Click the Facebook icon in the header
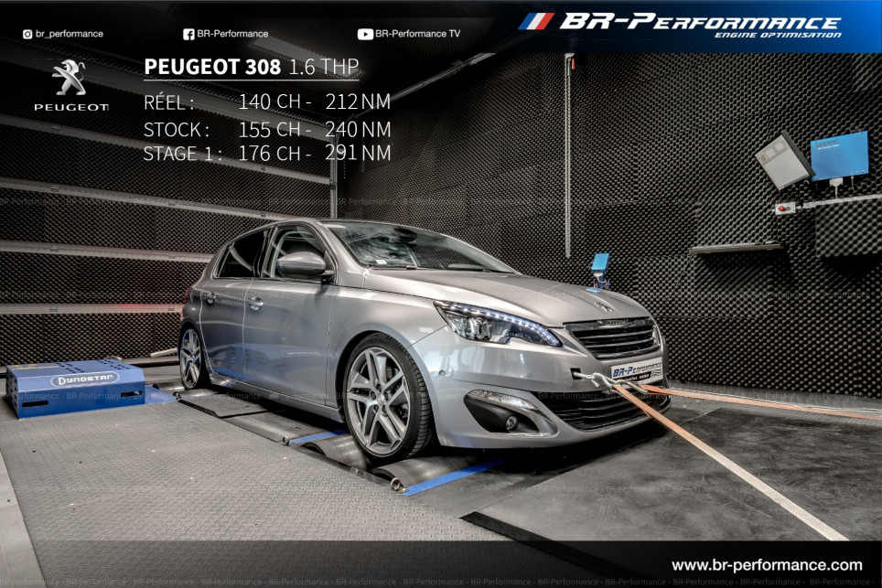Screen dimensions: 882x588 coord(188,34)
